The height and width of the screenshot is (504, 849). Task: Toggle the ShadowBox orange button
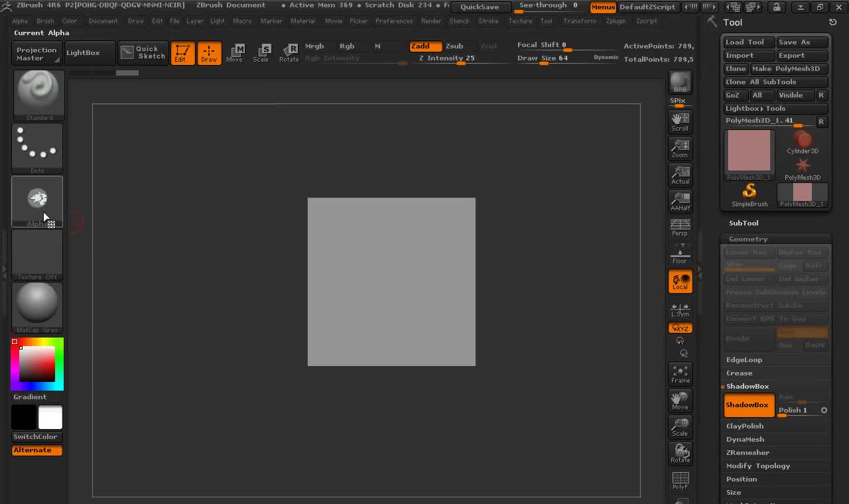[x=749, y=405]
